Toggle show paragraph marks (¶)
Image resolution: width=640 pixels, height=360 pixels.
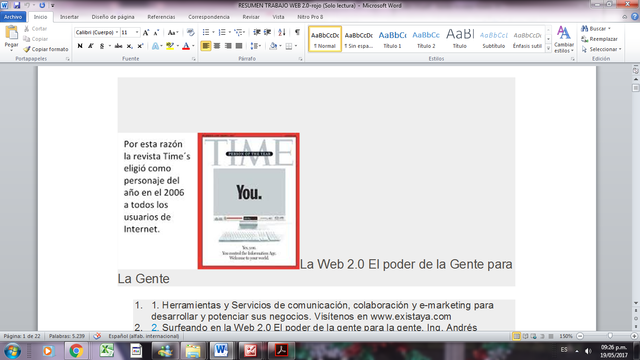[x=297, y=32]
